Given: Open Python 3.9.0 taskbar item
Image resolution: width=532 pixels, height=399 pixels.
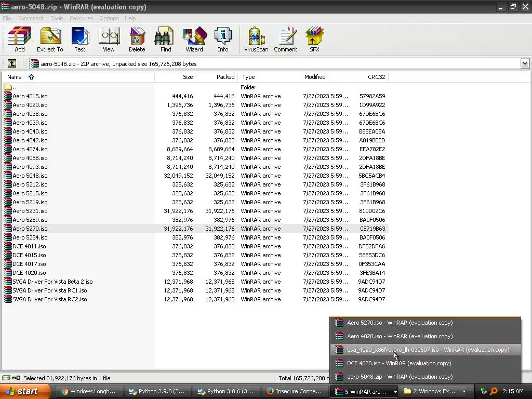Looking at the screenshot, I should coord(157,392).
